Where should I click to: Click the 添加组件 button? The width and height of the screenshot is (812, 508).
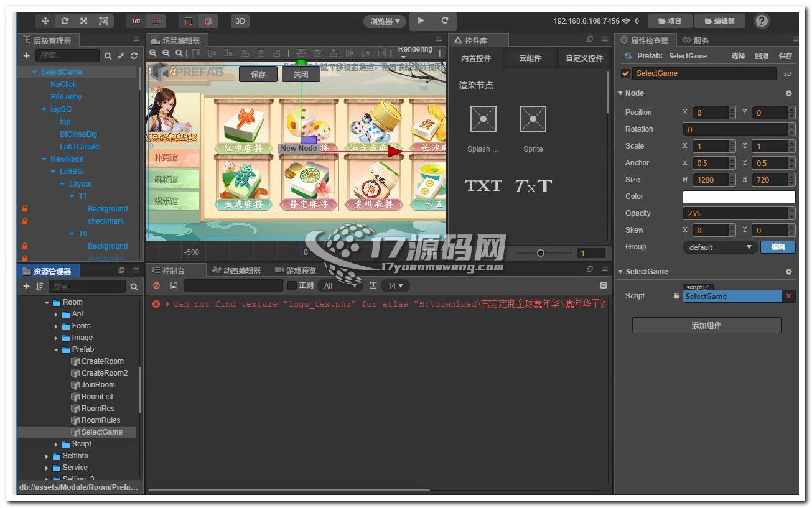click(x=706, y=325)
